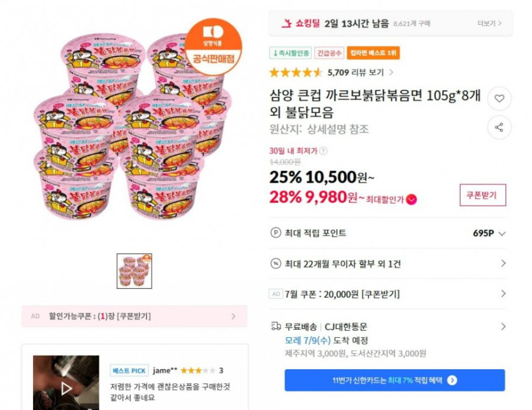Screen dimensions: 532x410
Task: Click the heart wishlist icon
Action: click(499, 99)
